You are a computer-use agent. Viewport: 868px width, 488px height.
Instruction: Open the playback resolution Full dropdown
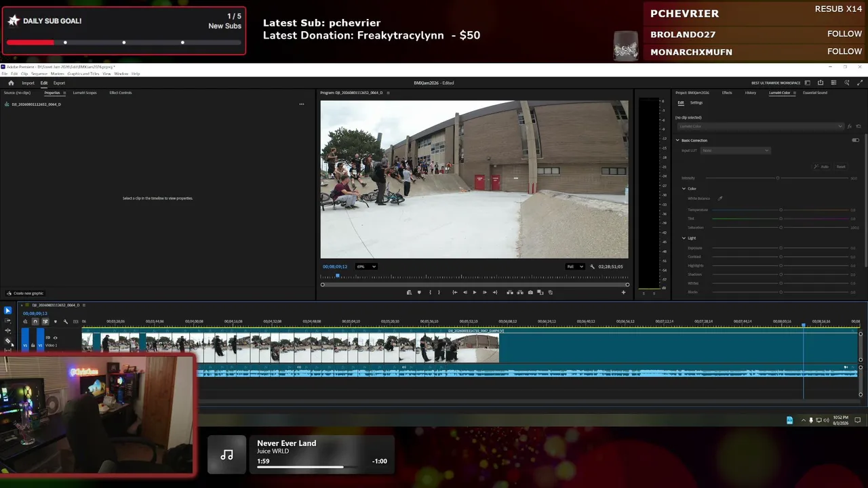(575, 266)
